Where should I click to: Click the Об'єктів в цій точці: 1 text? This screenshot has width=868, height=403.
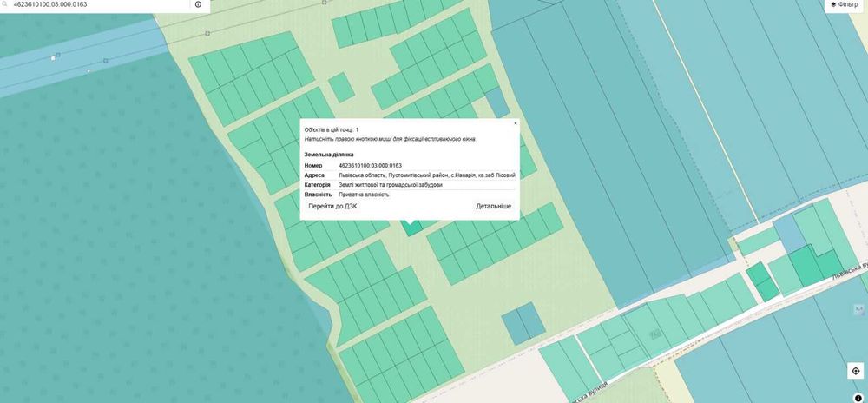[x=332, y=129]
